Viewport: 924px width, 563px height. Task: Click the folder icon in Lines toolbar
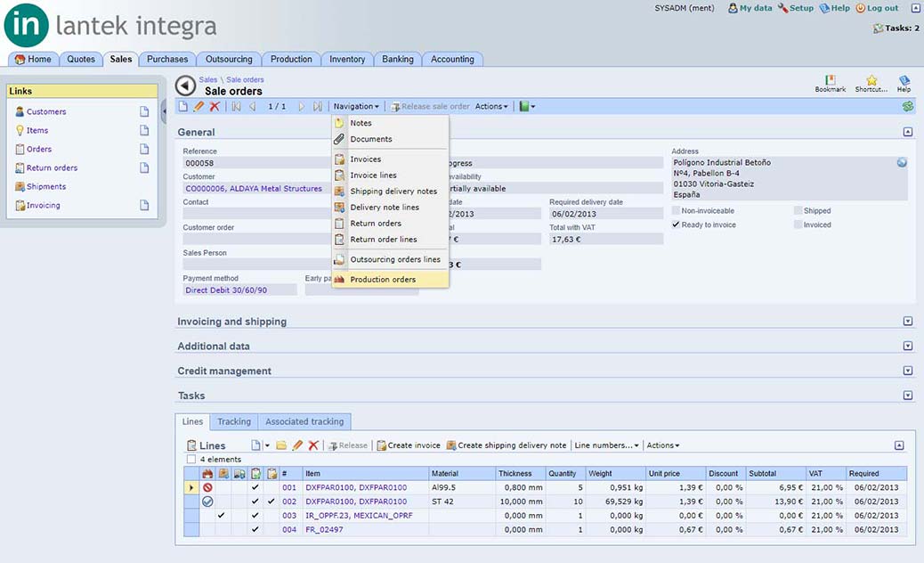coord(281,445)
